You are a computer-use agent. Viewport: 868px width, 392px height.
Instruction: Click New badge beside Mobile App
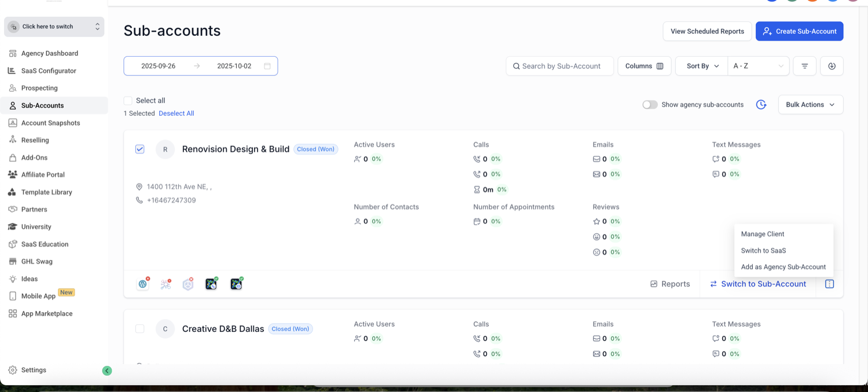pos(67,292)
